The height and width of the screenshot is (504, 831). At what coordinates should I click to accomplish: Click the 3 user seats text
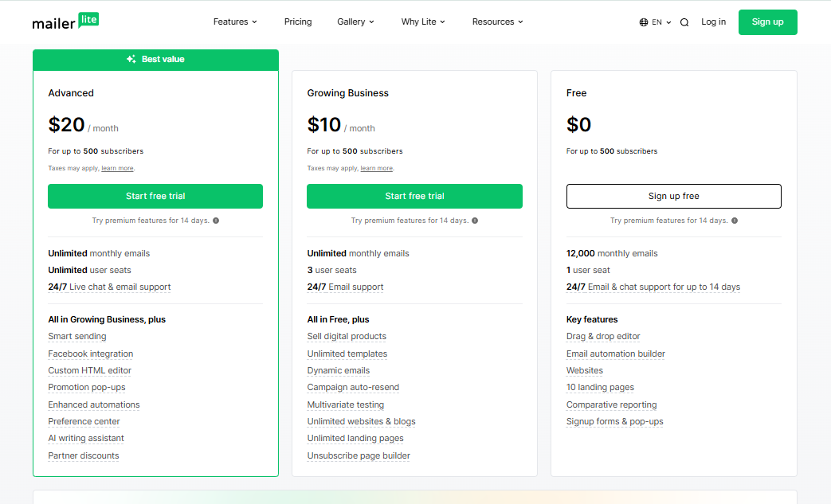(331, 270)
